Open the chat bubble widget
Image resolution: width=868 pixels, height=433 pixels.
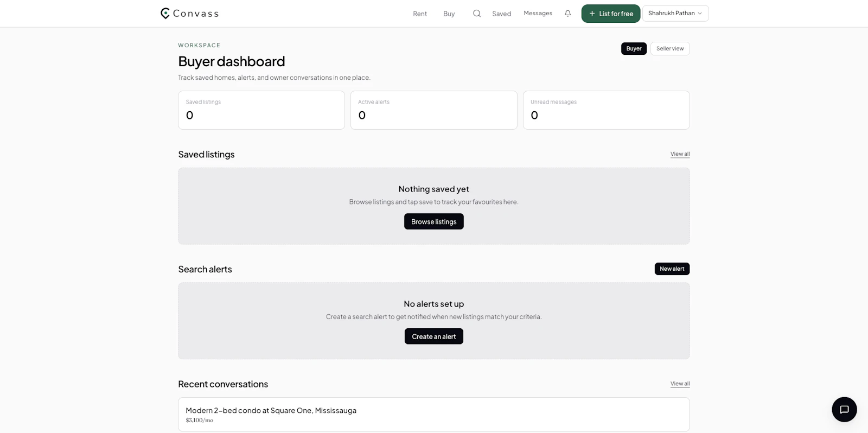pos(844,410)
